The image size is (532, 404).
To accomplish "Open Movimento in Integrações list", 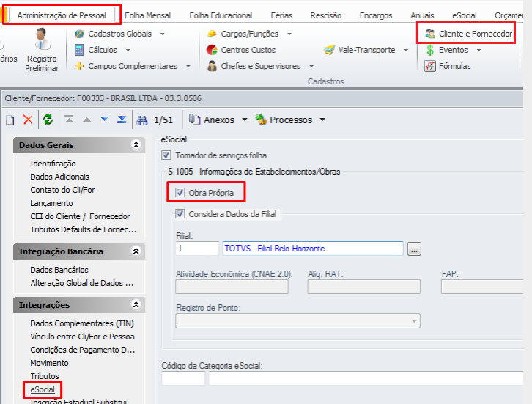I will coord(49,363).
